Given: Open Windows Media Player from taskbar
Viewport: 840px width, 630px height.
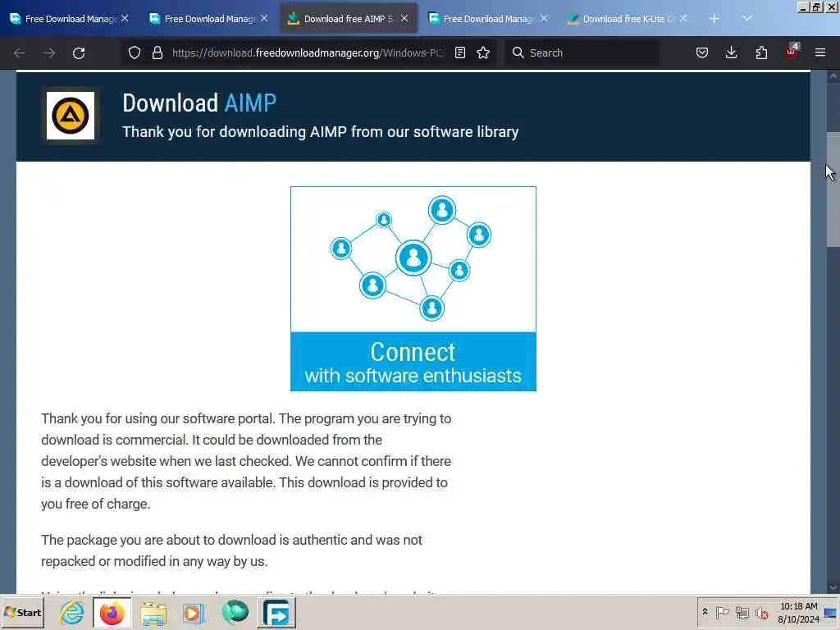Looking at the screenshot, I should 194,613.
